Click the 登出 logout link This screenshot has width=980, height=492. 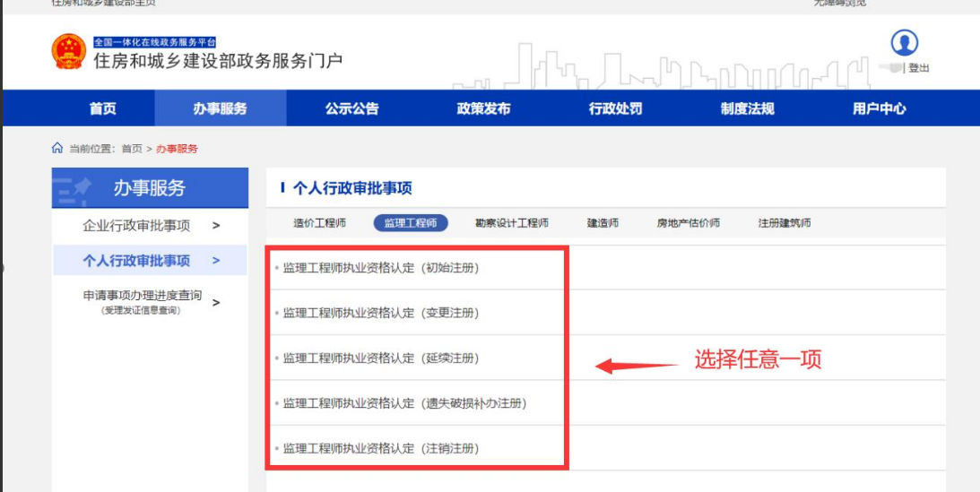click(x=918, y=68)
